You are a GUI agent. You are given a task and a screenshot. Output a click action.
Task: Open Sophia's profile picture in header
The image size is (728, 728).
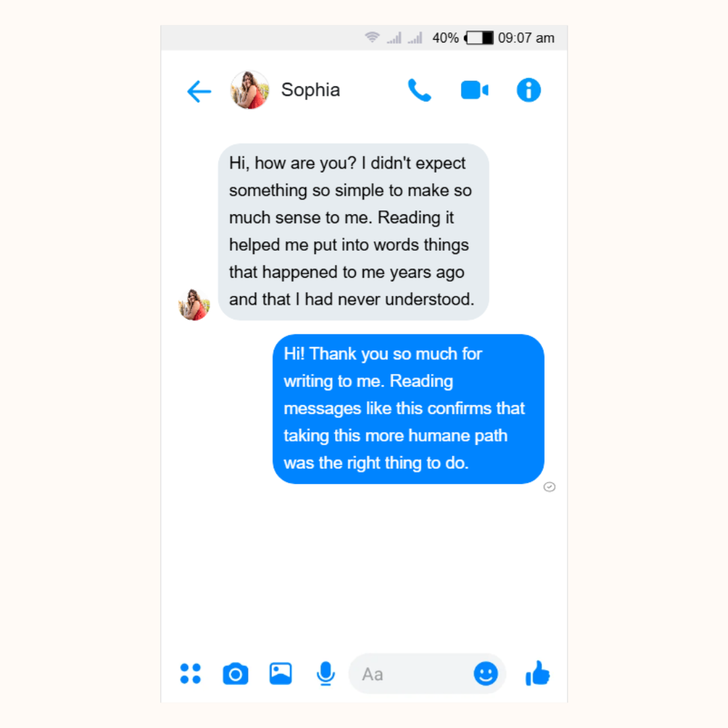click(249, 90)
